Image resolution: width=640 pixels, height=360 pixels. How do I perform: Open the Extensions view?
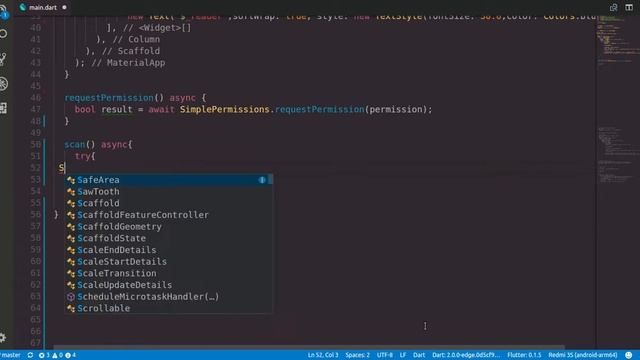click(x=3, y=108)
